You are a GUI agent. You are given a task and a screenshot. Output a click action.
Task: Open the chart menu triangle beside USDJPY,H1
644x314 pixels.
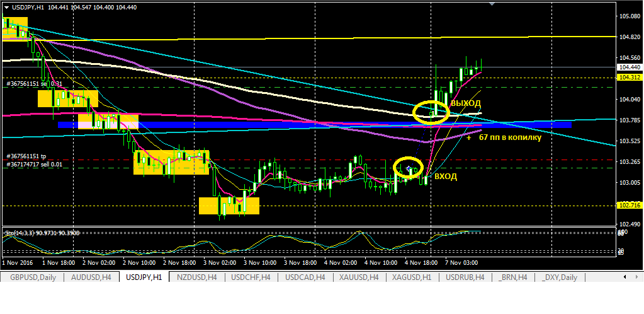click(6, 8)
